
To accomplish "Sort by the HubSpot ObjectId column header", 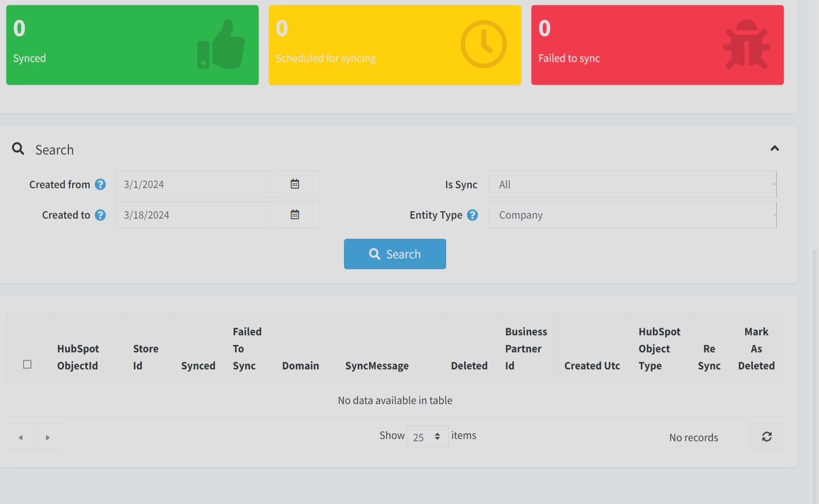I will tap(78, 357).
